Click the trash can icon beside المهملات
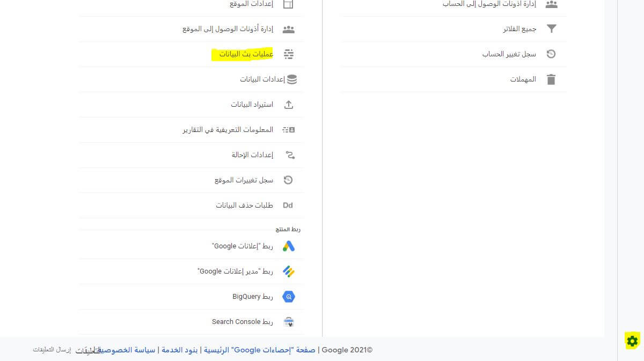 click(551, 79)
